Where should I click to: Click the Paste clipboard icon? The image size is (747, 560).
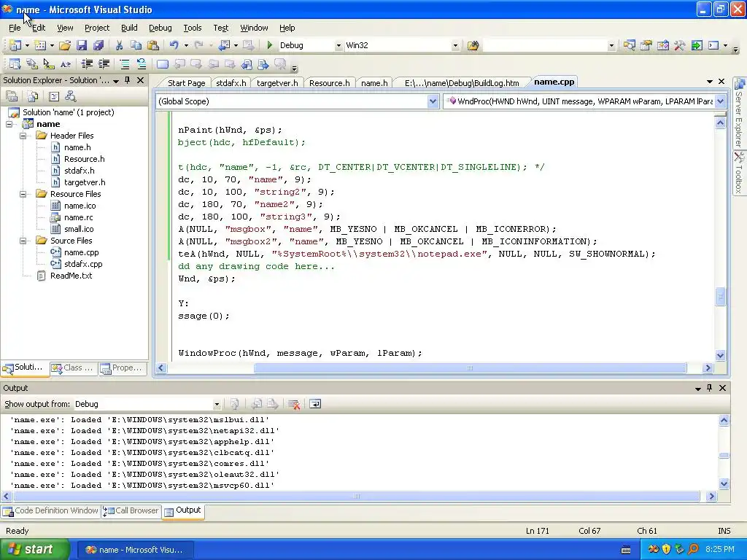(153, 45)
